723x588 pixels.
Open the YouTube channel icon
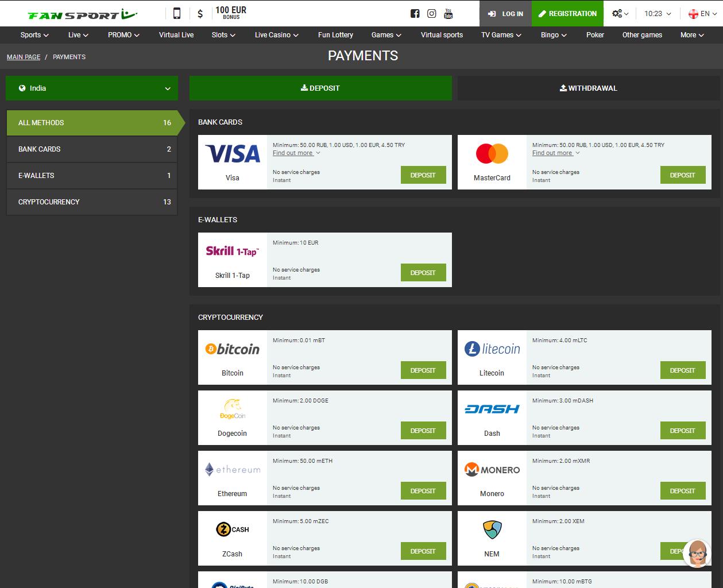coord(449,13)
